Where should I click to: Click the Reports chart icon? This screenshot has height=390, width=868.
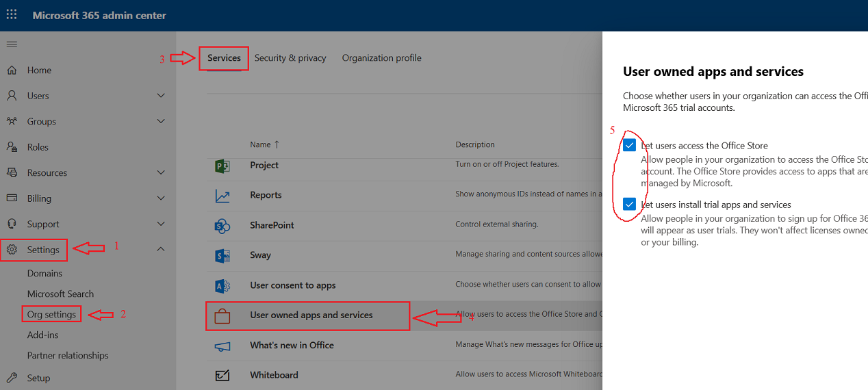(x=222, y=196)
